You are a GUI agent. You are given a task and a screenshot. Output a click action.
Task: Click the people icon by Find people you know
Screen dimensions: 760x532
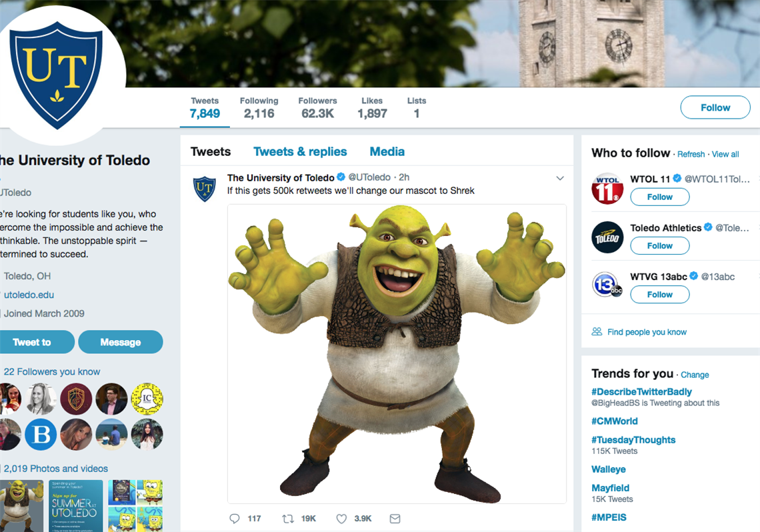597,331
